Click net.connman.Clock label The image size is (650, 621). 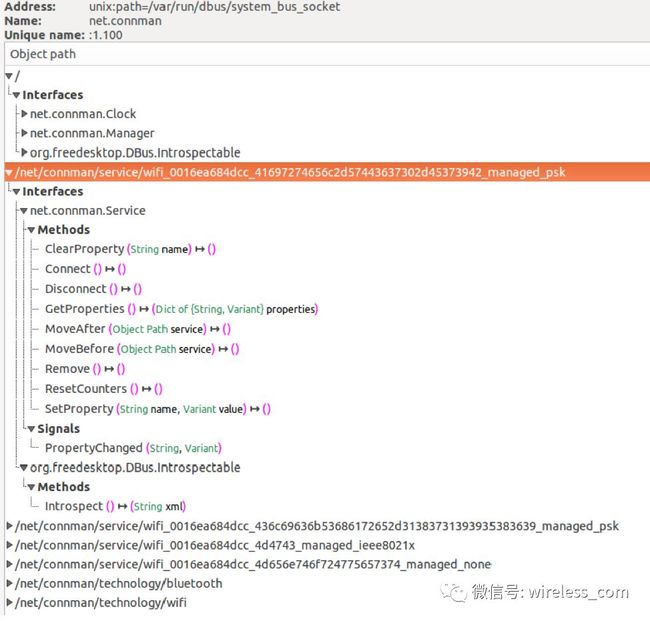pos(83,114)
